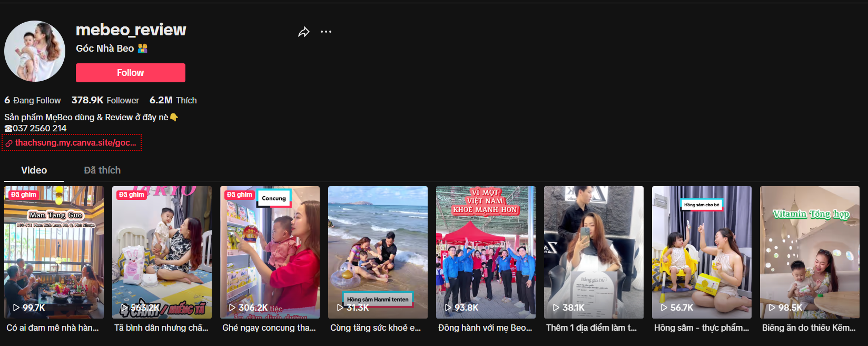The image size is (868, 346).
Task: Open the Vitamin Tổng hợp video
Action: pos(810,252)
